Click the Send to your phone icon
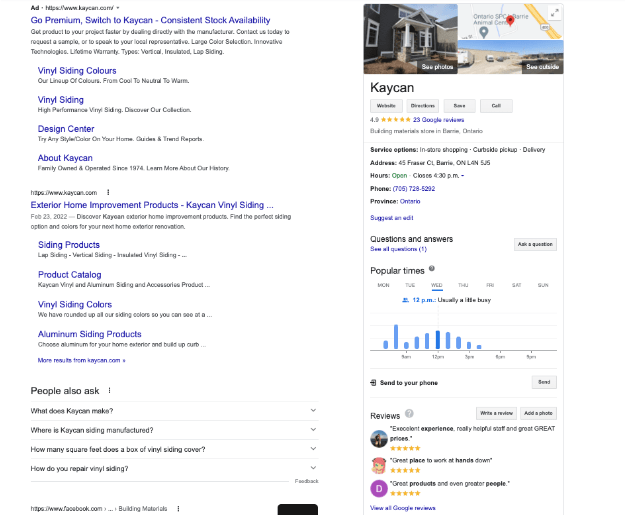This screenshot has height=523, width=631. pyautogui.click(x=373, y=383)
